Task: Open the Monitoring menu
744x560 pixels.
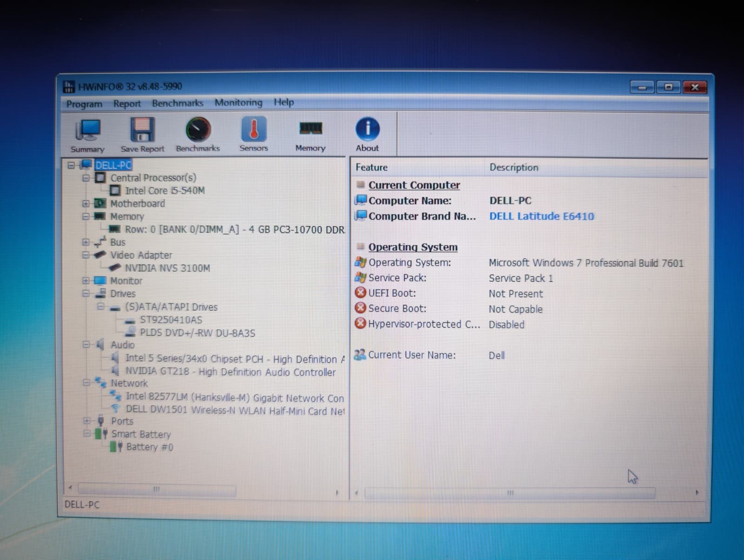Action: pos(239,103)
